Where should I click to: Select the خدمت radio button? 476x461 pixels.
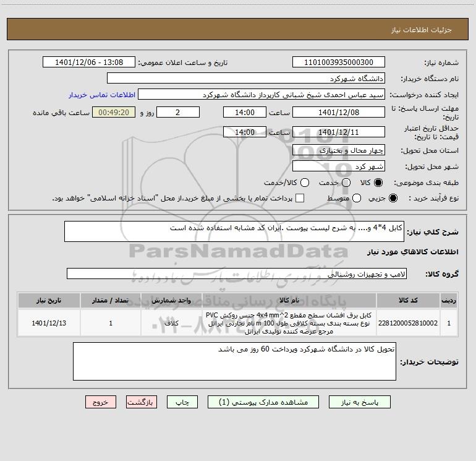click(x=346, y=183)
